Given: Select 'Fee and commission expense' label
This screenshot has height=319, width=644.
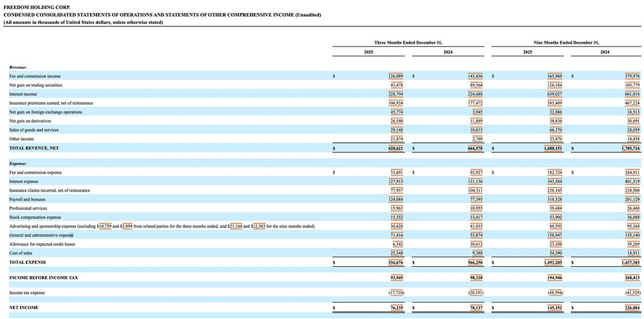Looking at the screenshot, I should 35,173.
